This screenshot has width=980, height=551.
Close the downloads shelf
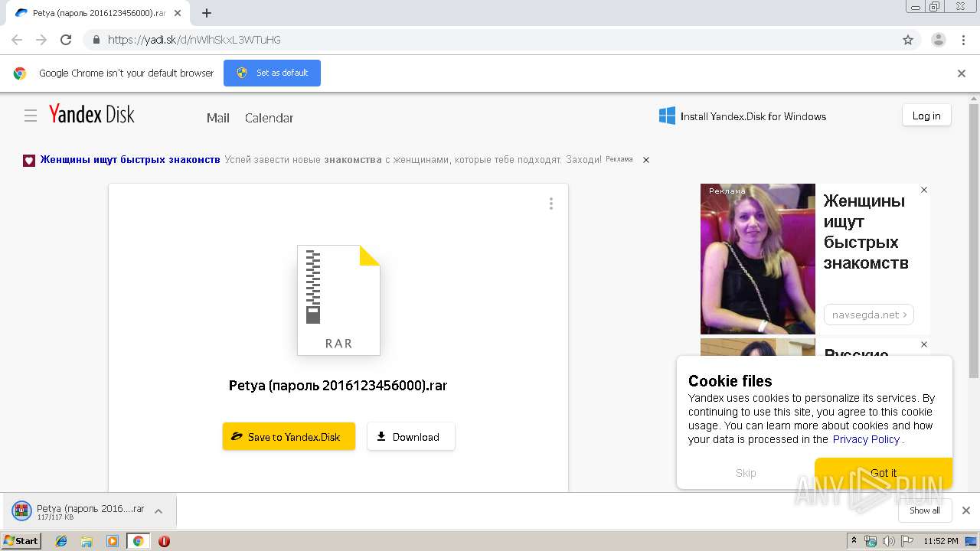tap(965, 510)
